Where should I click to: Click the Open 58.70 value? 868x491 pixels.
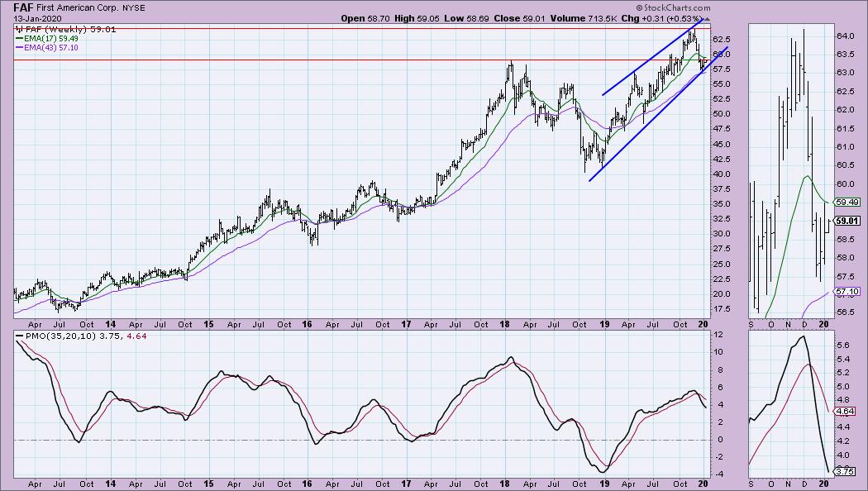pos(365,18)
